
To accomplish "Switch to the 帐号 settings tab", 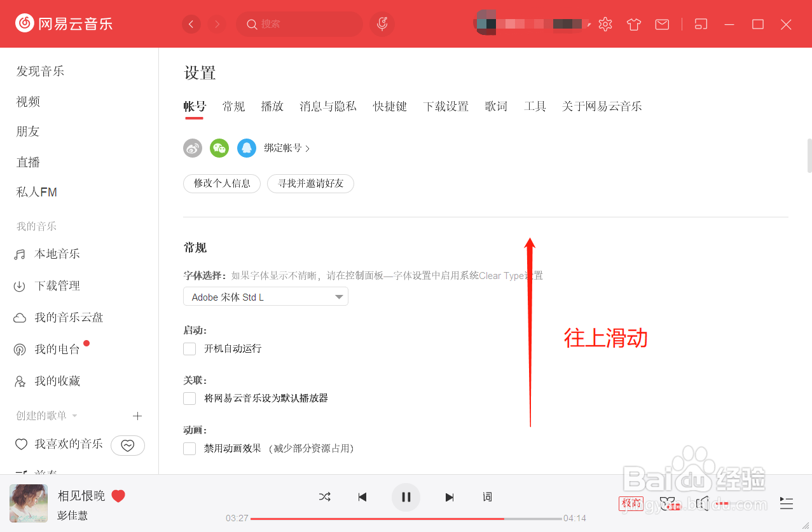I will point(195,107).
